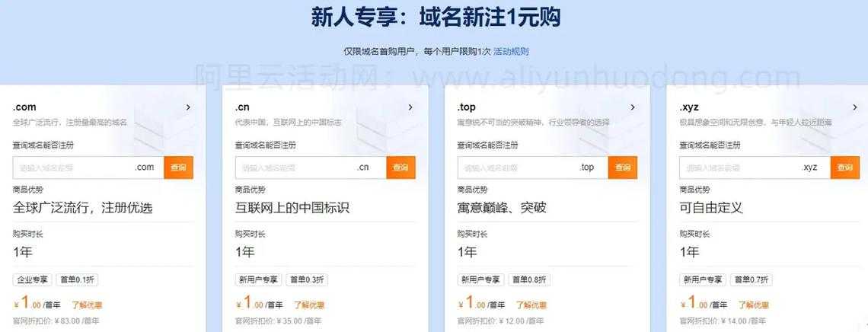Click the .cn card title
The width and height of the screenshot is (868, 332).
pos(242,107)
